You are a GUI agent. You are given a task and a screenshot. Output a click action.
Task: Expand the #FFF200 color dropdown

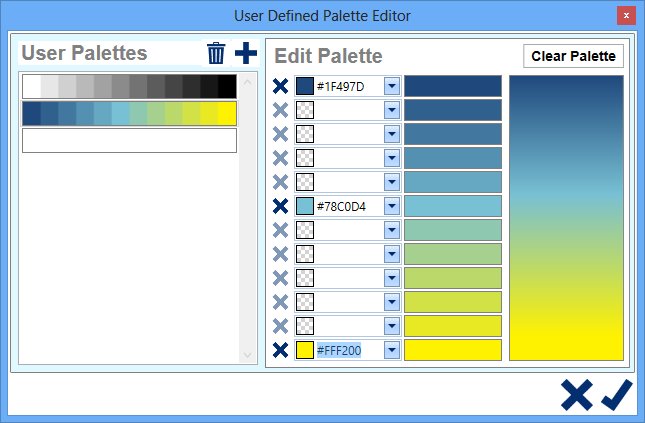[x=392, y=350]
